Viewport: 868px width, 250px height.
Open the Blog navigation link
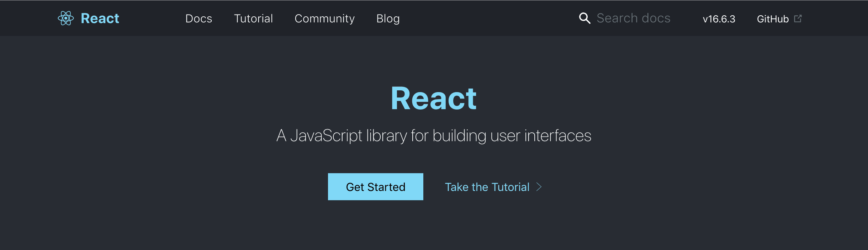[388, 18]
